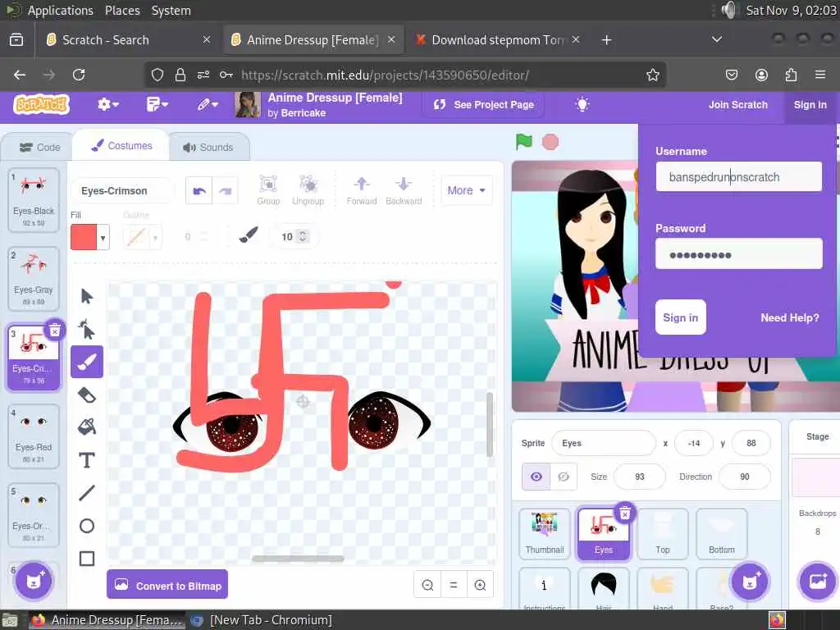Delete the Eyes-Crimson costume
This screenshot has width=840, height=630.
click(x=55, y=331)
